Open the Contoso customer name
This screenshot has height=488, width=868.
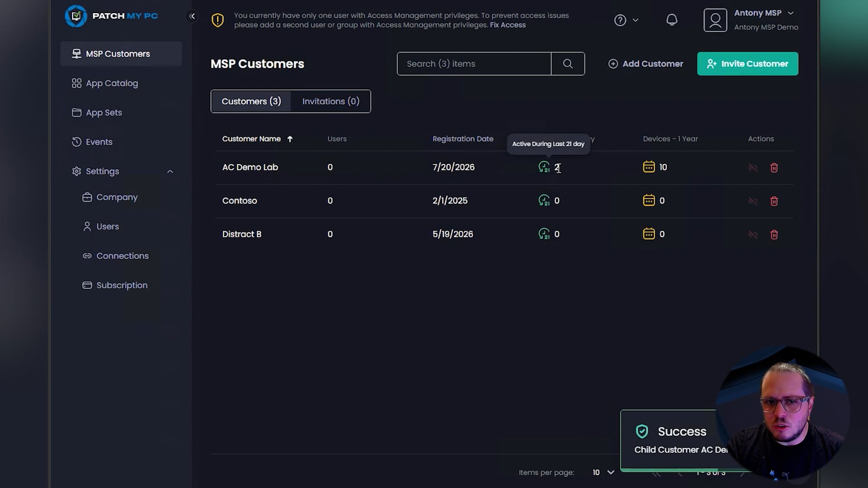point(240,201)
